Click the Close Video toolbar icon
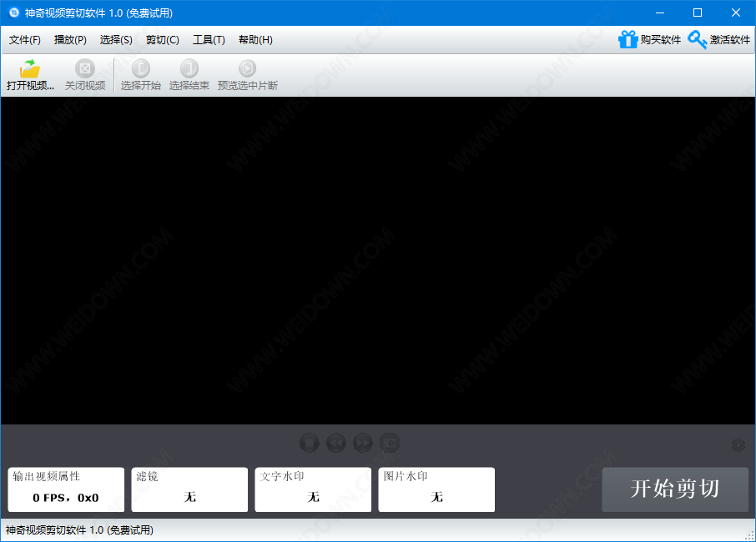 coord(85,69)
